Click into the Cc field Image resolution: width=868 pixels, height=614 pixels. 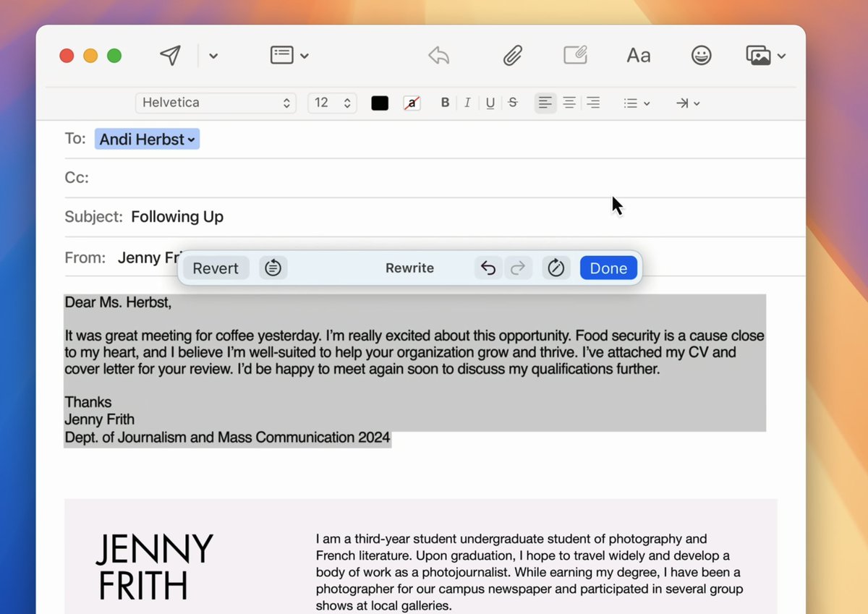(x=434, y=177)
